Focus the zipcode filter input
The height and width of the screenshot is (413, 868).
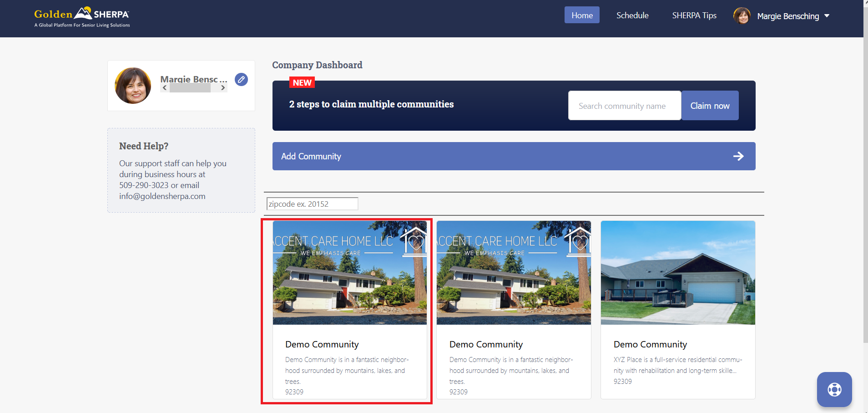tap(312, 204)
